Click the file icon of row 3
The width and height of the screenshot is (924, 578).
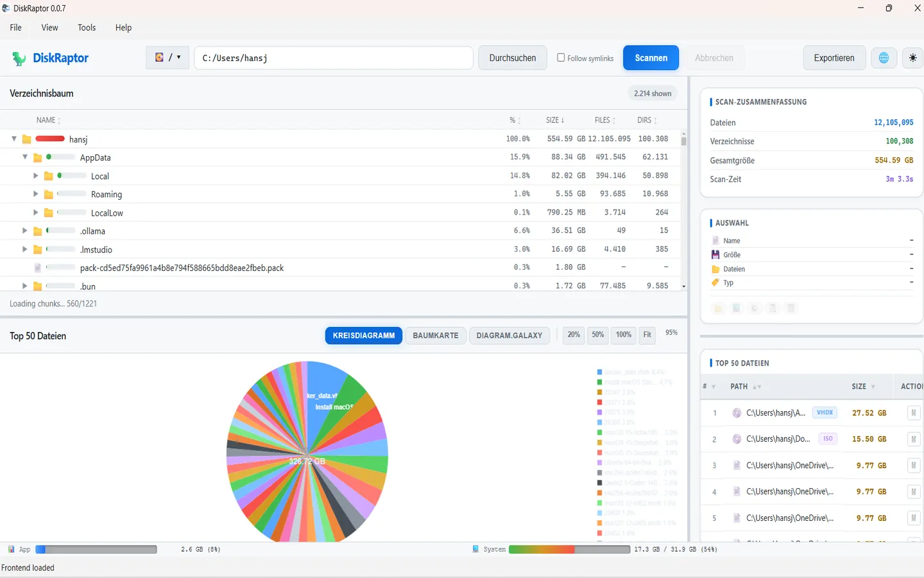737,466
